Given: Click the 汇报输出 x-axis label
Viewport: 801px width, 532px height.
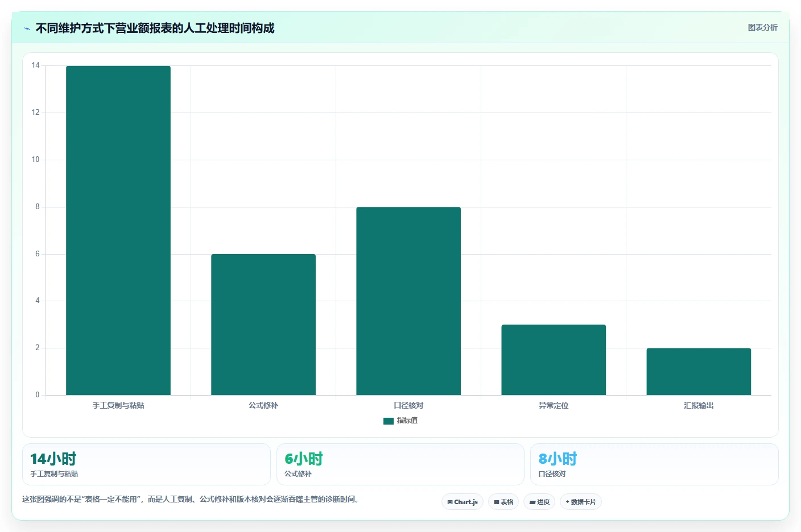Looking at the screenshot, I should tap(699, 405).
